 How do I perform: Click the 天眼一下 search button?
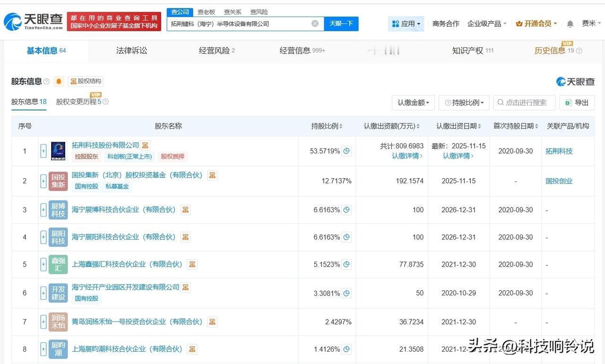[341, 24]
